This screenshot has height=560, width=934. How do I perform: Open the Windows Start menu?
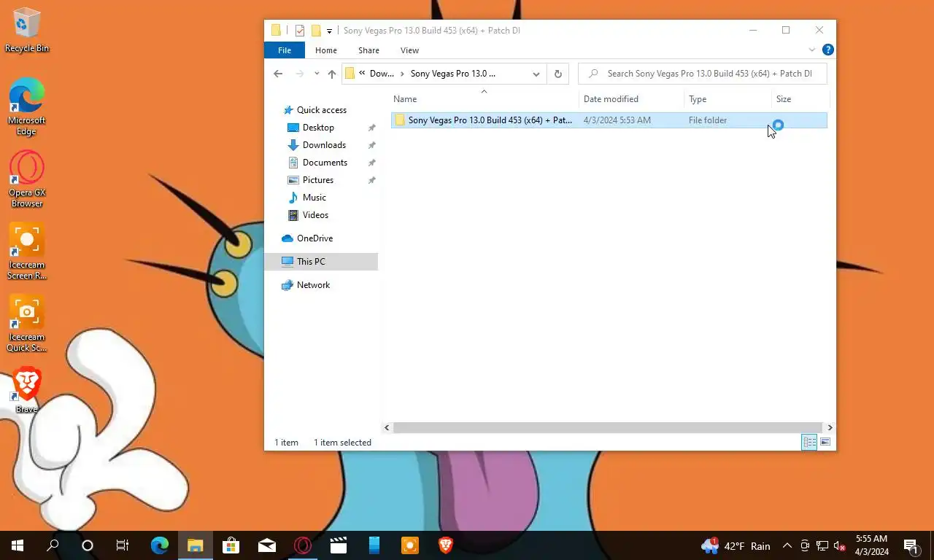[18, 545]
